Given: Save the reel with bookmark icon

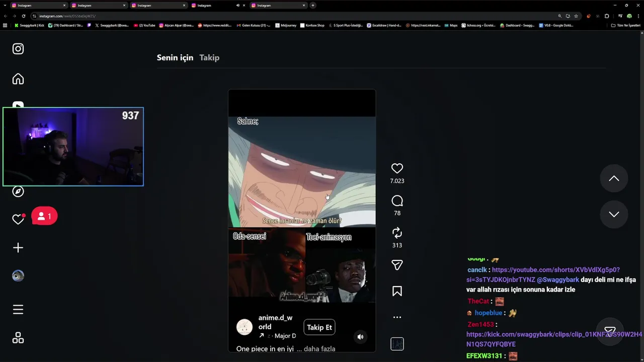Looking at the screenshot, I should (x=397, y=292).
